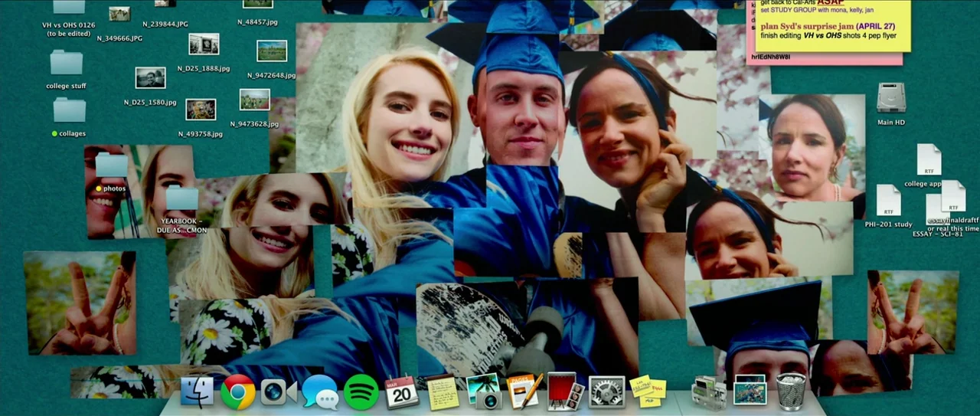Select the collages folder

(x=69, y=110)
